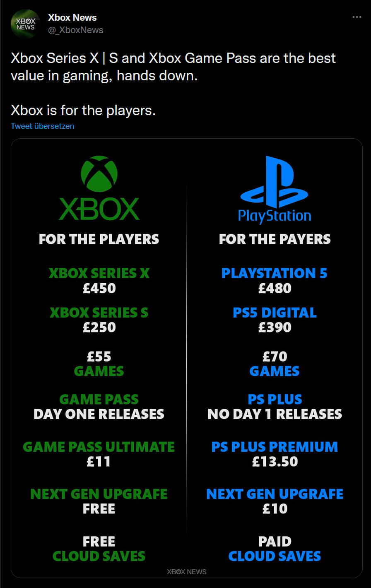Click the PlayStation 5 £480 text
The width and height of the screenshot is (371, 588).
tap(275, 281)
